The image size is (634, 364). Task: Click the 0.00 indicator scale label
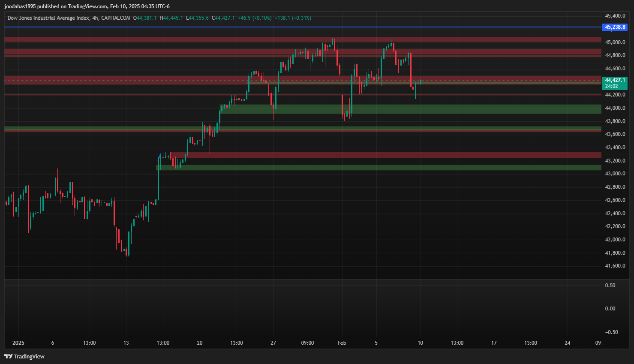(610, 309)
